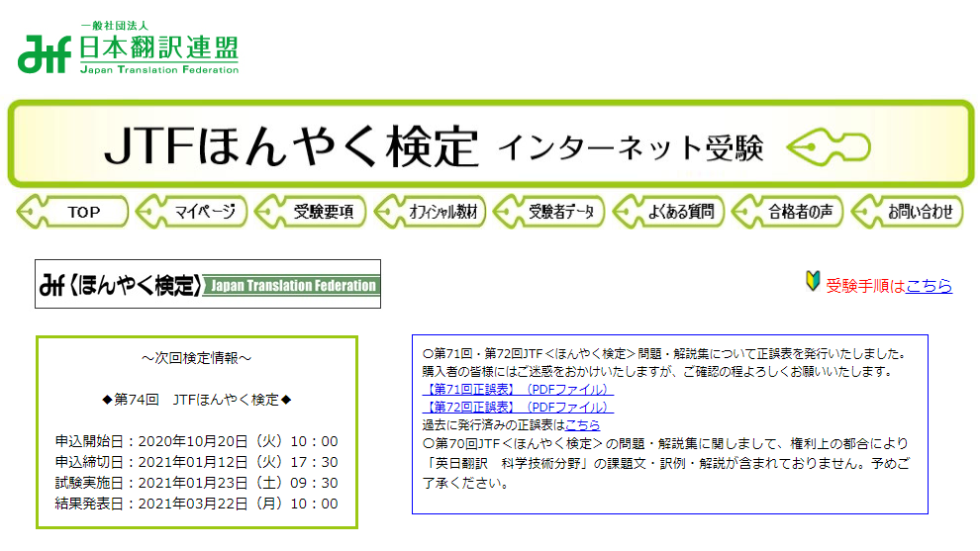Image resolution: width=980 pixels, height=551 pixels.
Task: Open the TOP navigation tab
Action: point(72,212)
